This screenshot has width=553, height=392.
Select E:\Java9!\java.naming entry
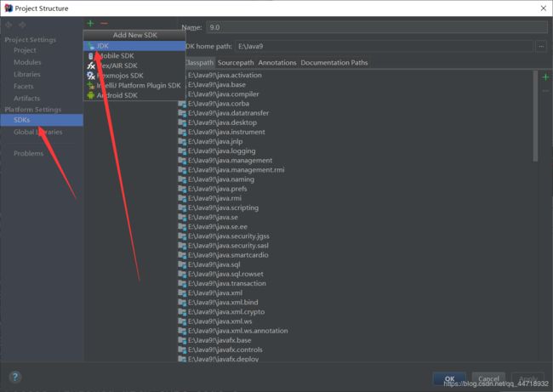[221, 179]
